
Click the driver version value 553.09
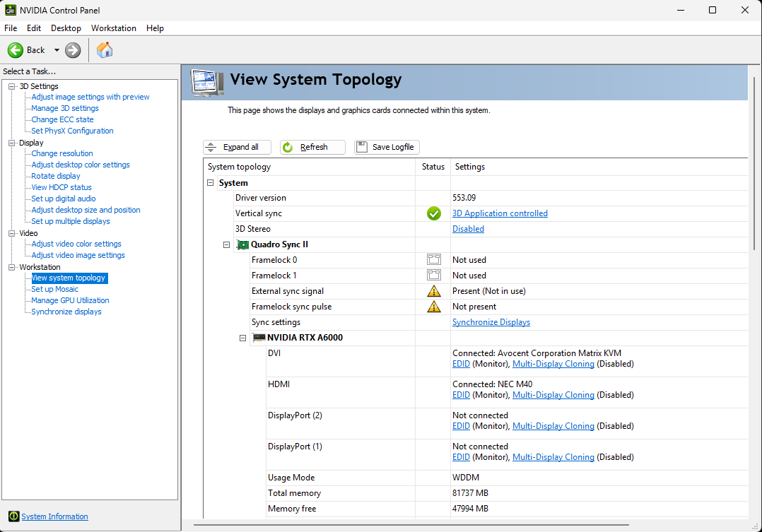(464, 198)
